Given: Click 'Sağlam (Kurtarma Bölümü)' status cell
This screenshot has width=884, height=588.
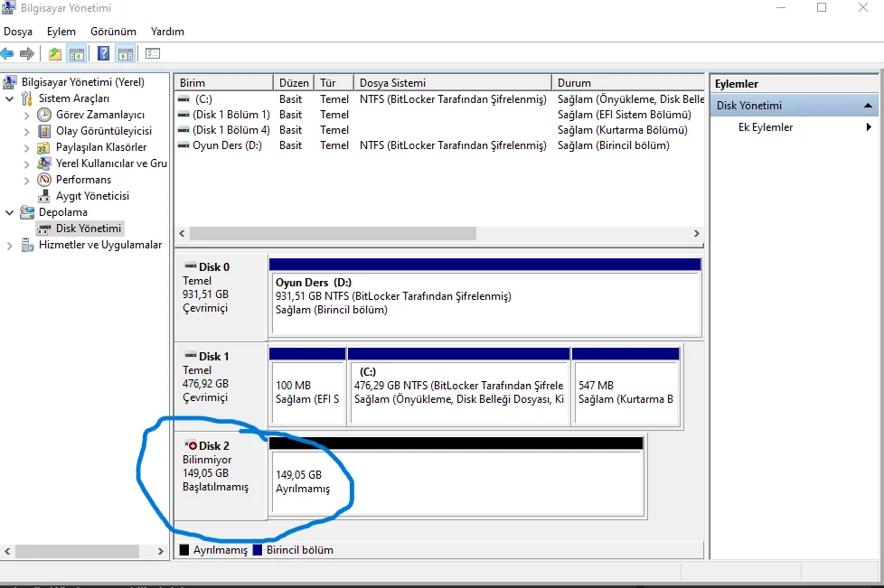Looking at the screenshot, I should 623,130.
